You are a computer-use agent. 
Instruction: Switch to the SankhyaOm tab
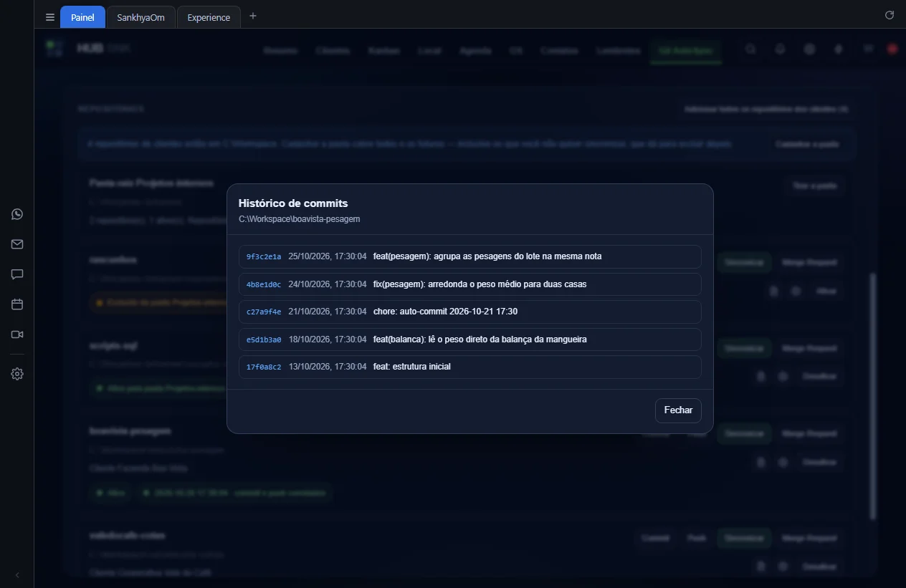coord(140,17)
